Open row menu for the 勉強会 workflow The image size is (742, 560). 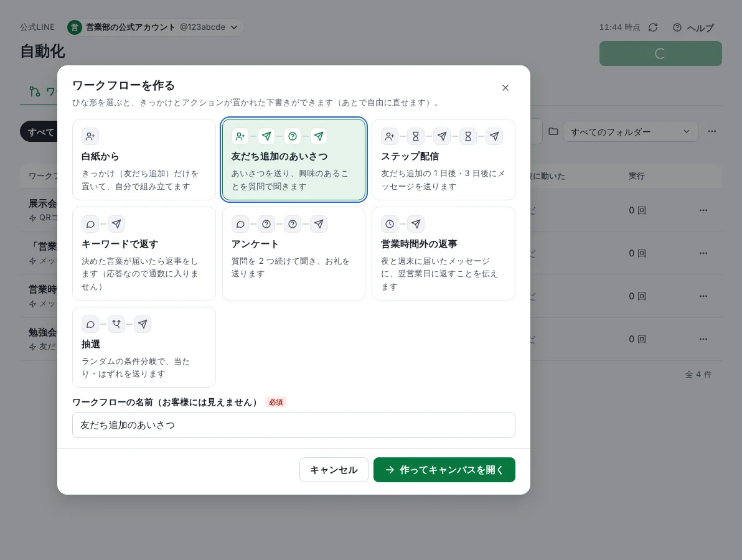pyautogui.click(x=703, y=338)
